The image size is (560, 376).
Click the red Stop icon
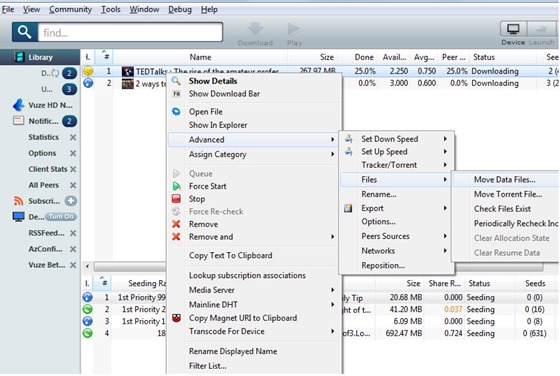click(176, 199)
